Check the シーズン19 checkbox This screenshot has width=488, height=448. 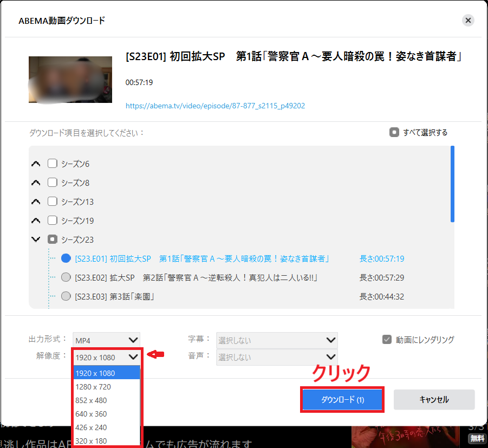(51, 220)
